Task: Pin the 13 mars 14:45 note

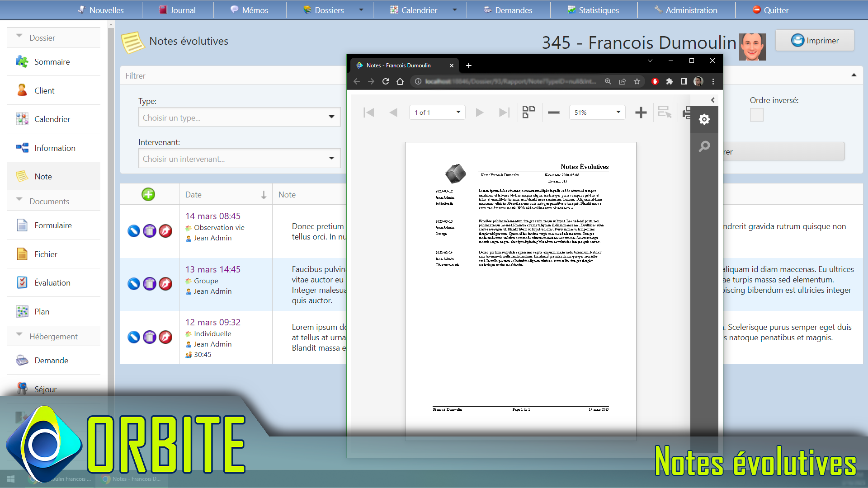Action: point(165,284)
